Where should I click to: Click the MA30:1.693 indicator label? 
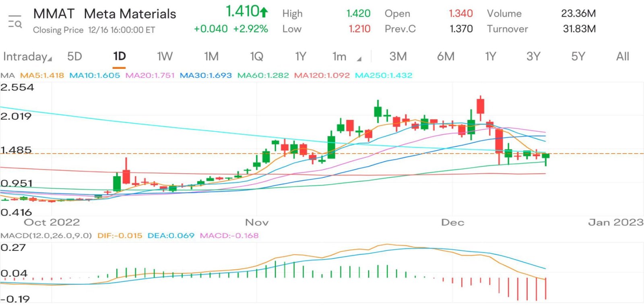pyautogui.click(x=206, y=75)
